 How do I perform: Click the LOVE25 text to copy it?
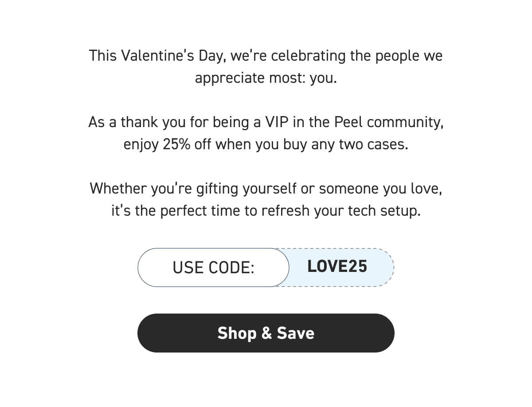pos(337,266)
